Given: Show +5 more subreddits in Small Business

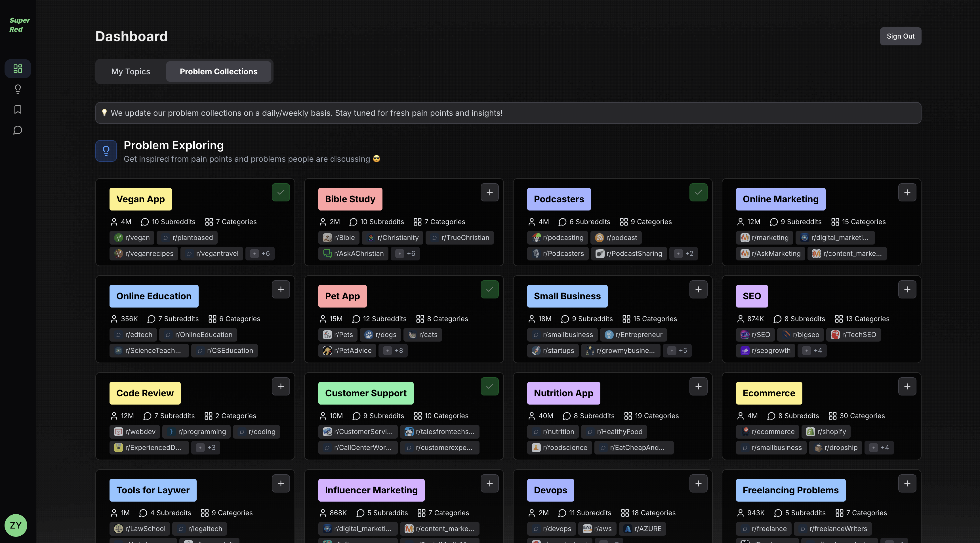Looking at the screenshot, I should (x=678, y=350).
